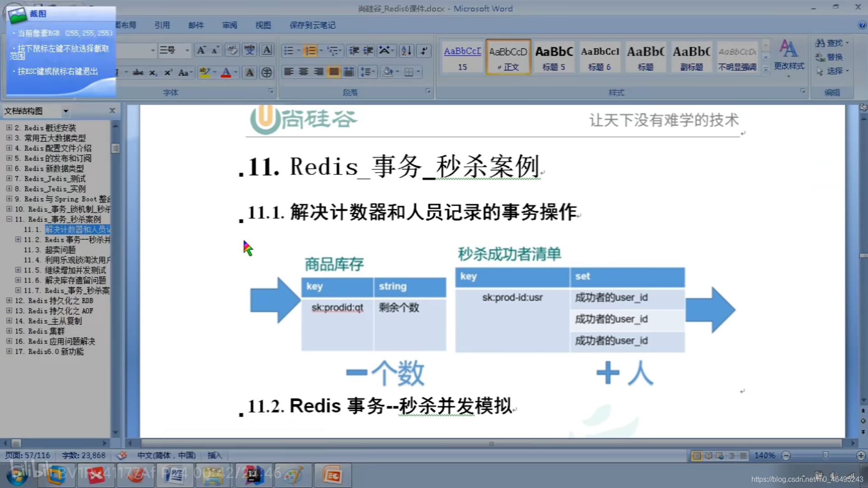This screenshot has width=868, height=488.
Task: Open the Review (审阅) tab
Action: pos(230,25)
